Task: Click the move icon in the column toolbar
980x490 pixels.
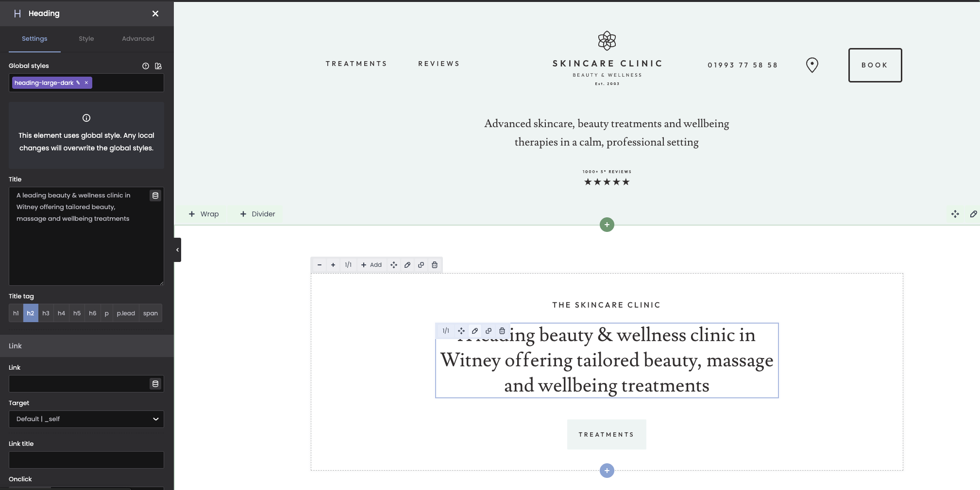Action: 394,265
